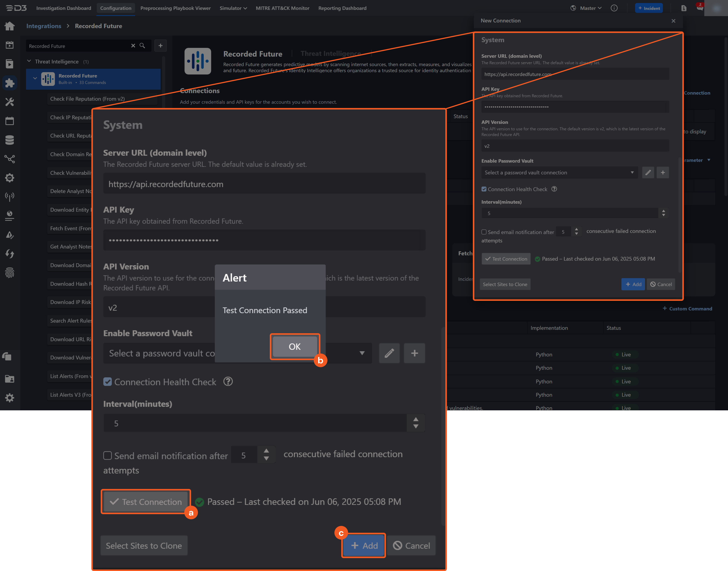Open the database stack sidebar icon
728x571 pixels.
pos(10,140)
